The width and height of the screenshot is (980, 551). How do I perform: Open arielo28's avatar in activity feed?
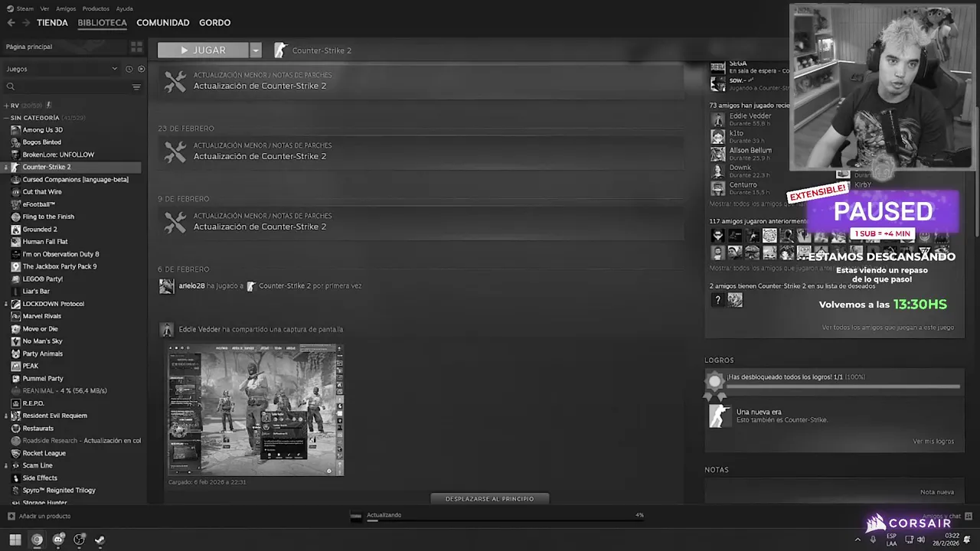[166, 286]
